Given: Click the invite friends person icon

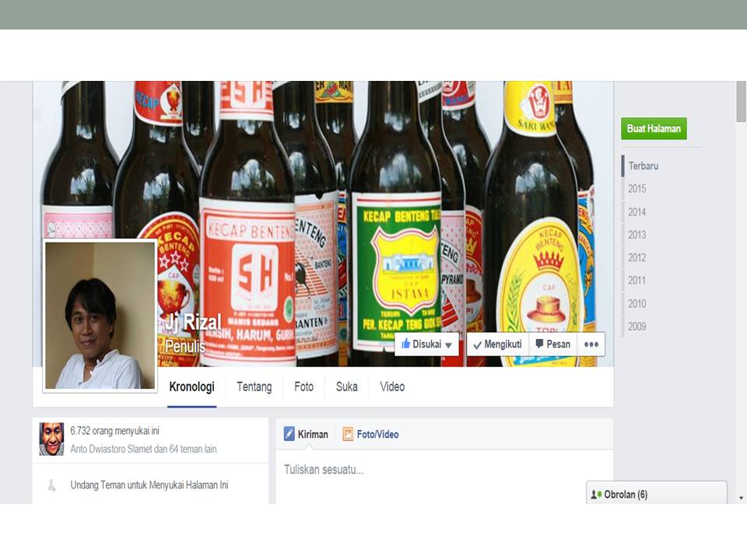Looking at the screenshot, I should (x=51, y=485).
